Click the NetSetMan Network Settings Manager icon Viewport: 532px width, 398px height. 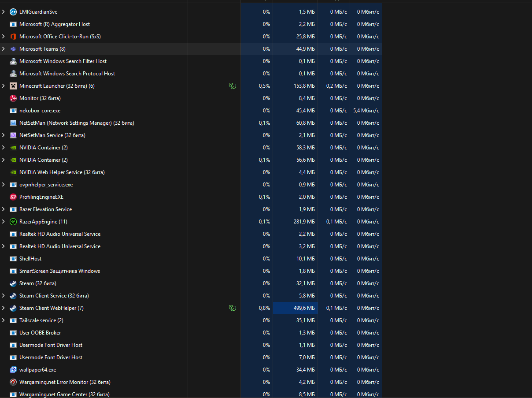tap(13, 123)
